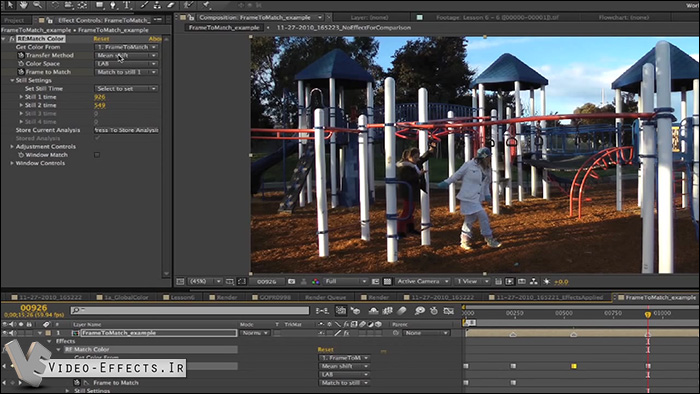
Task: Toggle effects switch on FrameToMatch_example layer
Action: (346, 333)
